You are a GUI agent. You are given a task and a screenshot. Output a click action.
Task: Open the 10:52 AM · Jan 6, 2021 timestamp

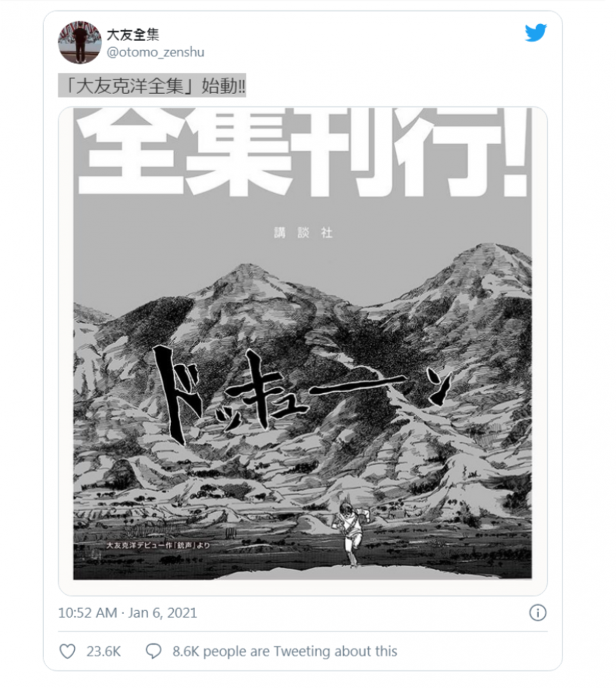coord(128,612)
